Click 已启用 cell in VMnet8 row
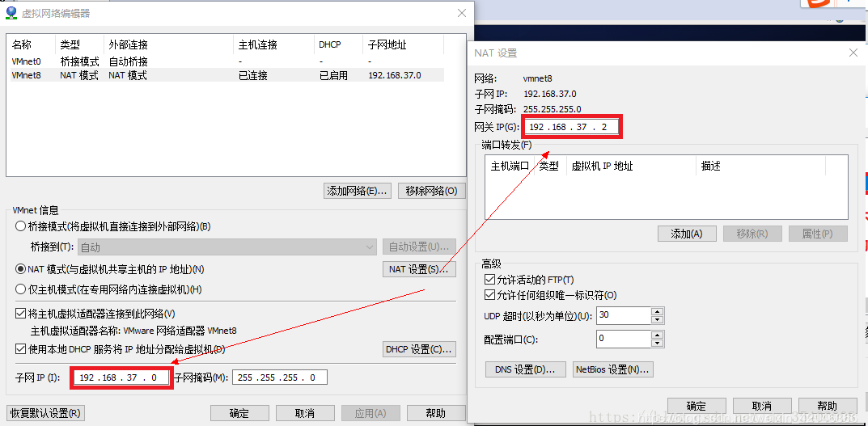Screen dimensions: 868x426 point(333,75)
